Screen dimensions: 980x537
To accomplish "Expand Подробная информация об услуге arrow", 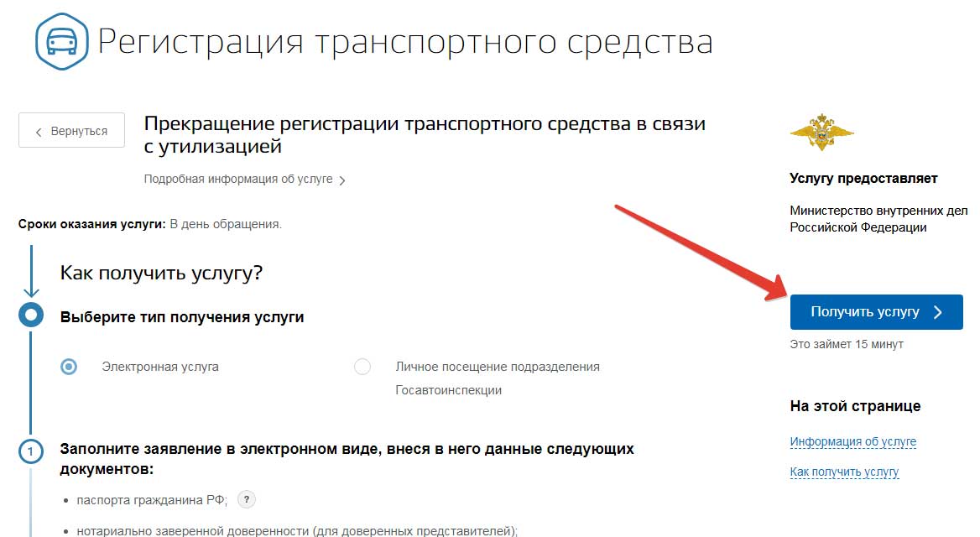I will (341, 180).
